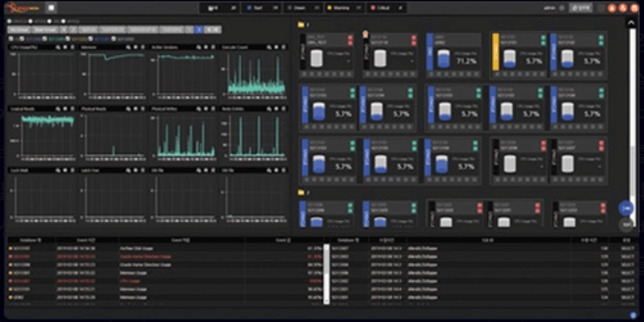
Task: Click the magnifier icon on Lock Wait chart
Action: (x=59, y=170)
